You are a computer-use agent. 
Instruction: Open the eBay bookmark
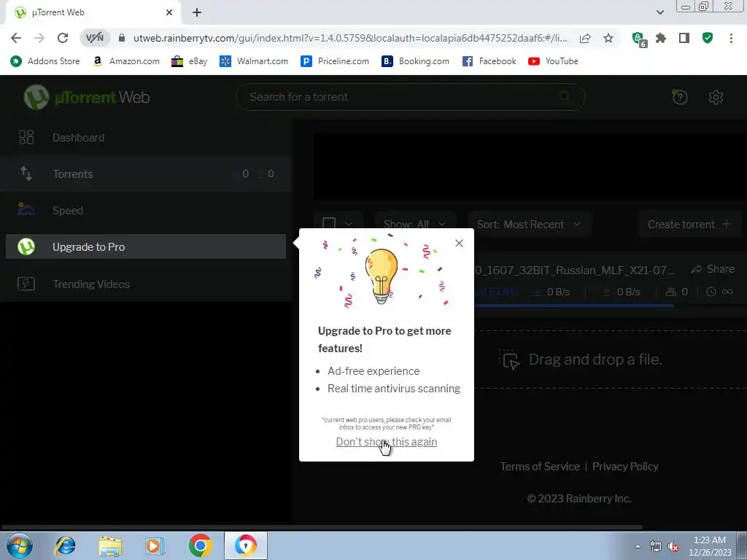coord(189,61)
